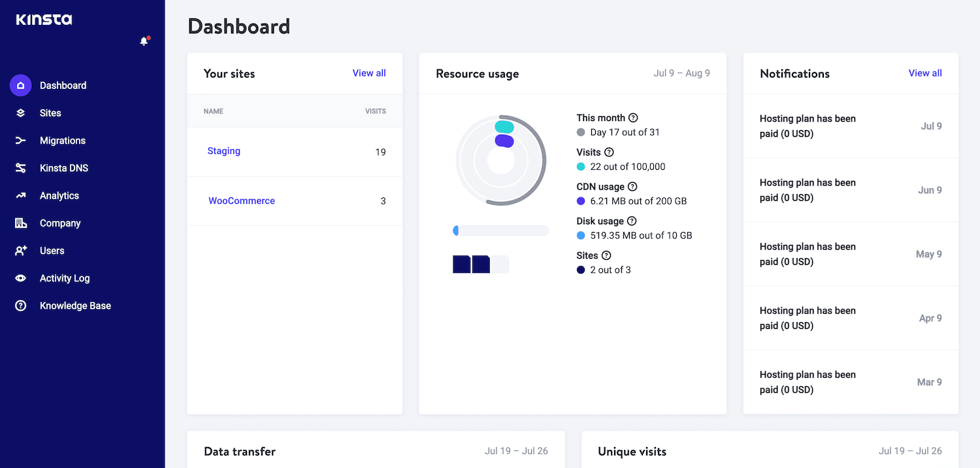
Task: Open the Staging site
Action: (x=223, y=151)
